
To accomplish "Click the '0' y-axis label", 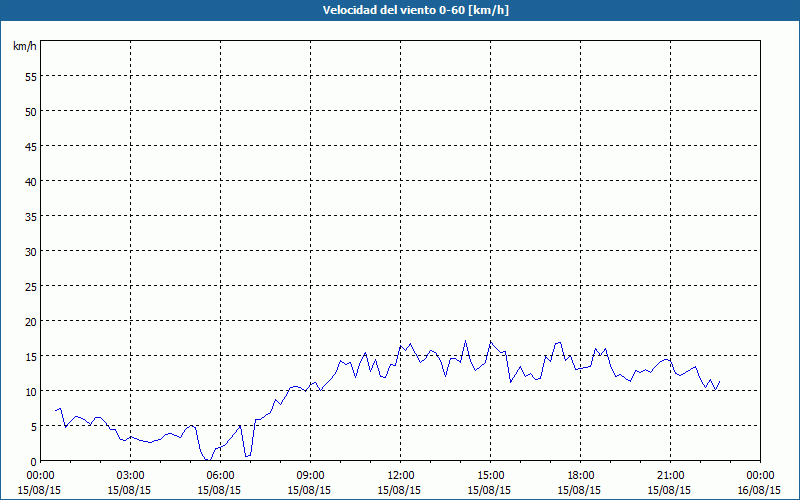I will tap(34, 462).
